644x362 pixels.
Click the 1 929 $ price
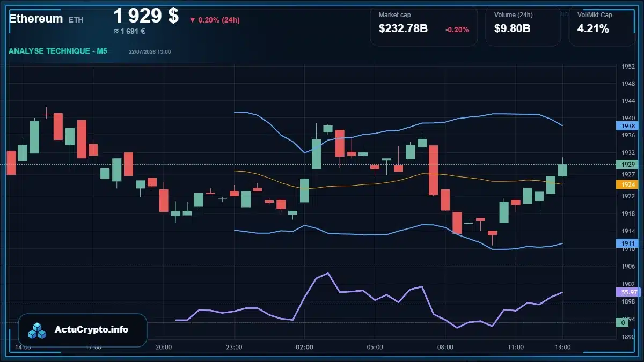point(146,16)
